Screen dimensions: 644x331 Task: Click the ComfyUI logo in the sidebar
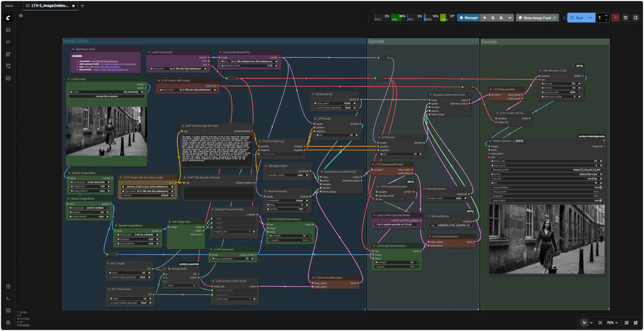click(x=8, y=18)
